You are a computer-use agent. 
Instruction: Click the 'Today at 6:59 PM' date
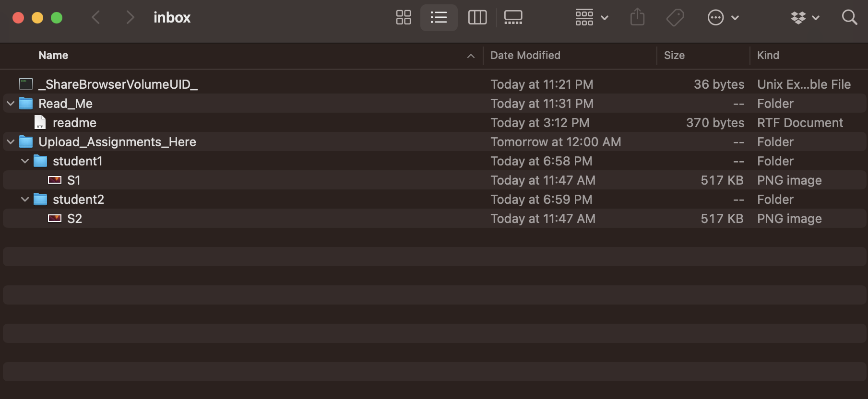[x=541, y=199]
